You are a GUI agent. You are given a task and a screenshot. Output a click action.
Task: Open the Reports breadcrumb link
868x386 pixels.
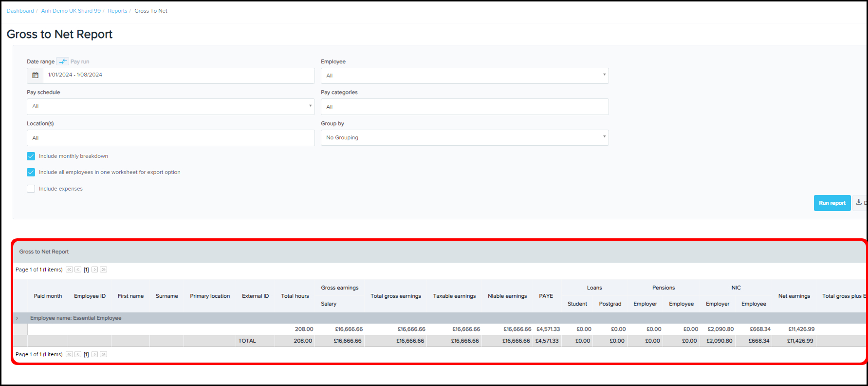pyautogui.click(x=117, y=11)
